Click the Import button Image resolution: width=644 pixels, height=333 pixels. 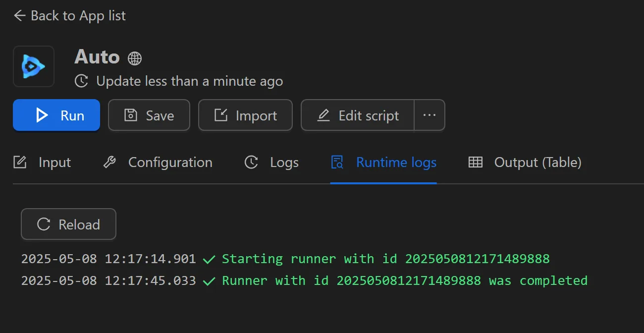pyautogui.click(x=245, y=115)
